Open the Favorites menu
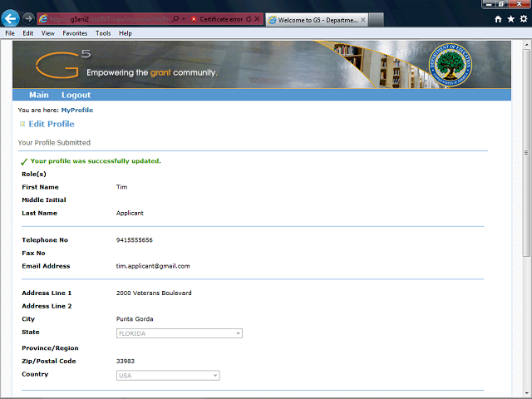Viewport: 532px width, 399px height. coord(75,33)
